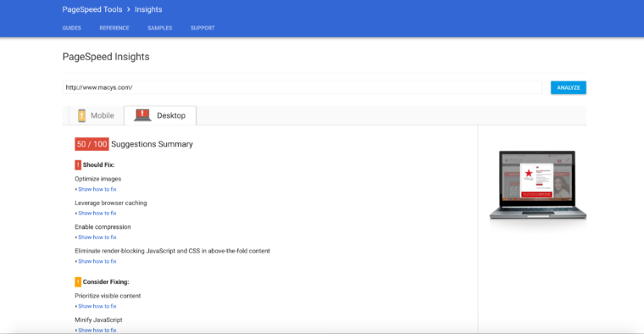The width and height of the screenshot is (644, 334).
Task: Open the Guides menu item
Action: (71, 28)
